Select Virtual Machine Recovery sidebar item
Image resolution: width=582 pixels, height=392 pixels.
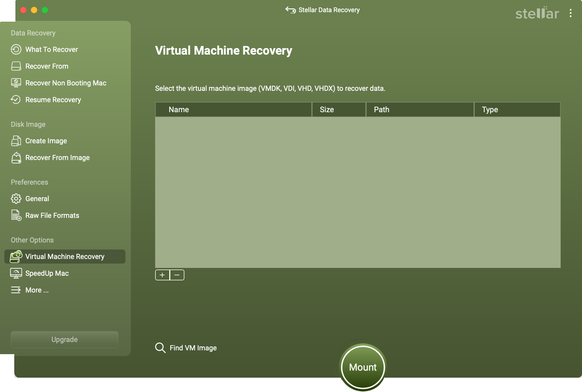[65, 257]
